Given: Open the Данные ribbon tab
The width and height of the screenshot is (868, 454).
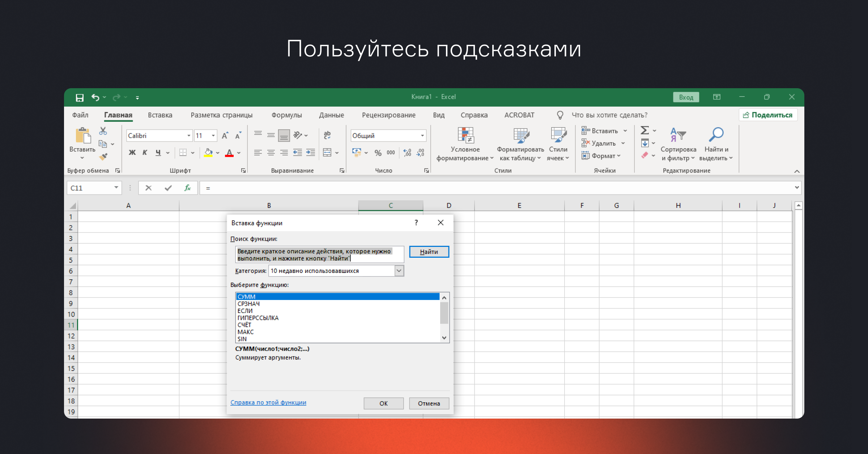Looking at the screenshot, I should tap(331, 115).
